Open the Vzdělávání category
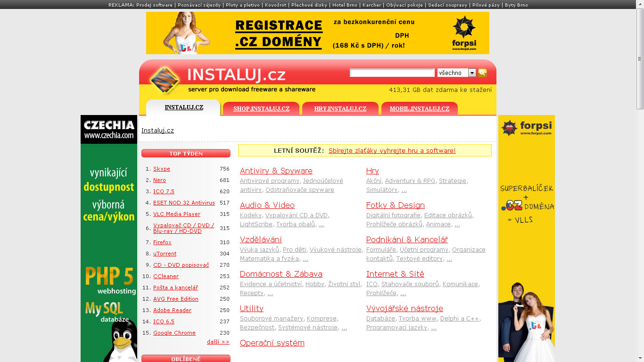 (261, 239)
